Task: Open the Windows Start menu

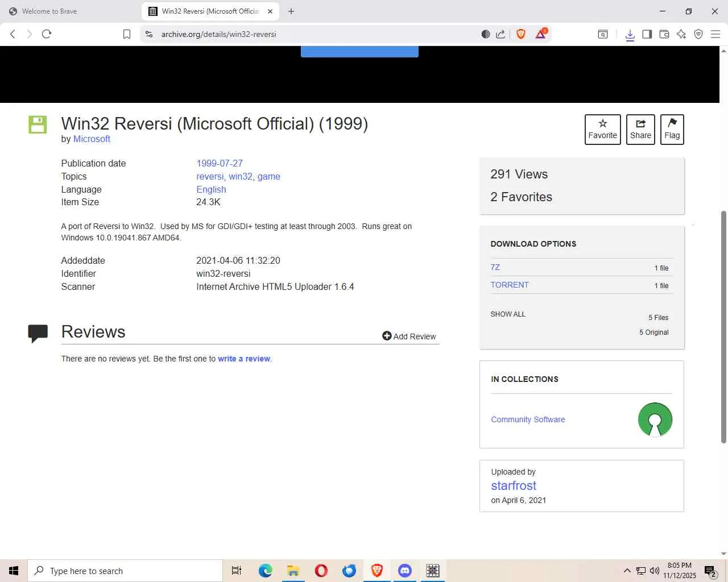Action: coord(14,571)
